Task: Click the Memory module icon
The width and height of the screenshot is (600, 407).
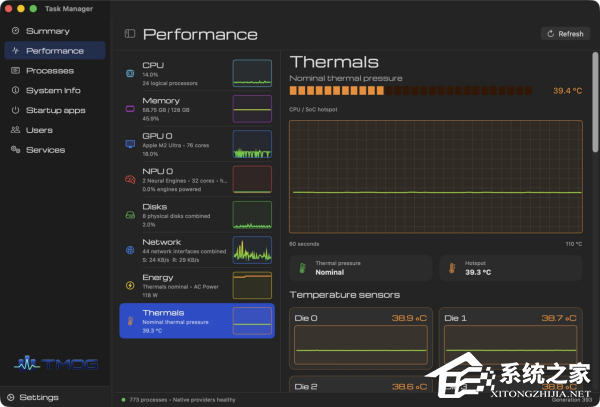Action: [130, 109]
